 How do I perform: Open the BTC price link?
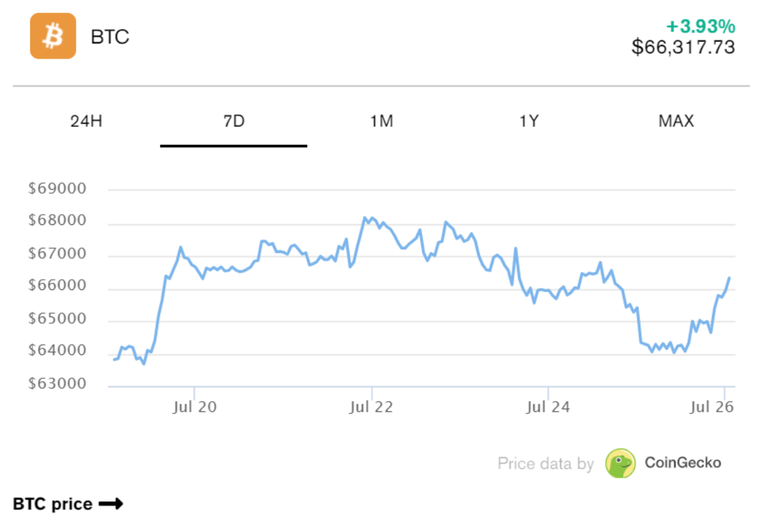point(52,504)
